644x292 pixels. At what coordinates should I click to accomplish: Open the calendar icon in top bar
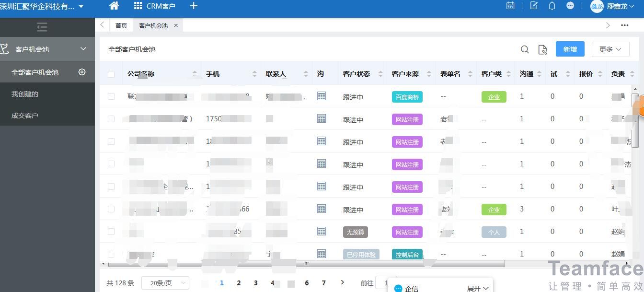[x=510, y=6]
